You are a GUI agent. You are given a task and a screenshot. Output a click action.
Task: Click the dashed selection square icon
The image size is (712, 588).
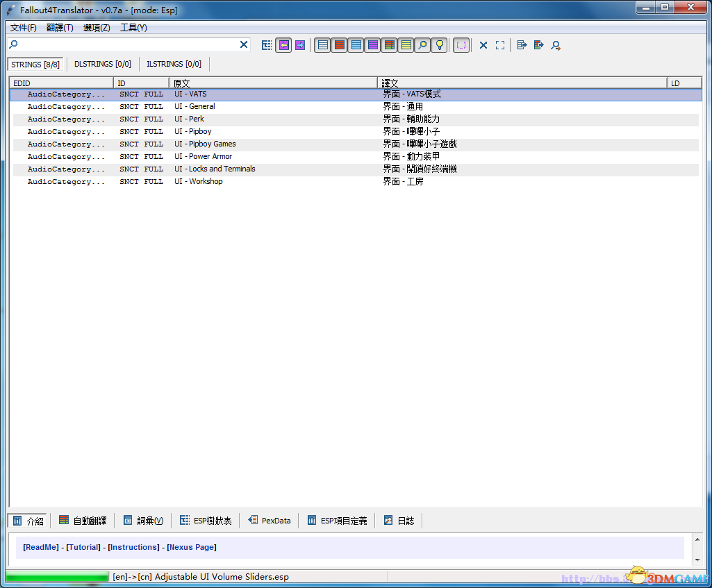500,45
